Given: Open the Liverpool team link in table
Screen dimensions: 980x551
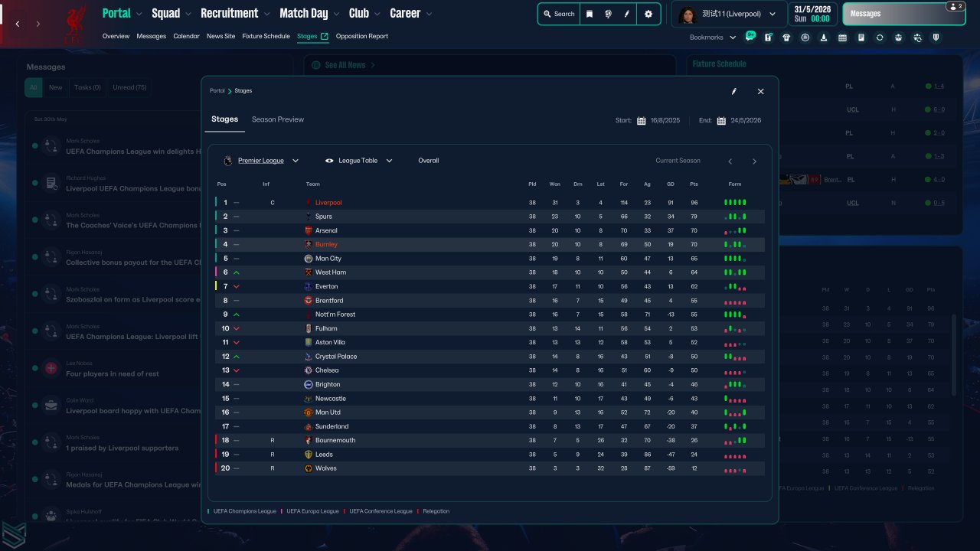Looking at the screenshot, I should click(328, 203).
